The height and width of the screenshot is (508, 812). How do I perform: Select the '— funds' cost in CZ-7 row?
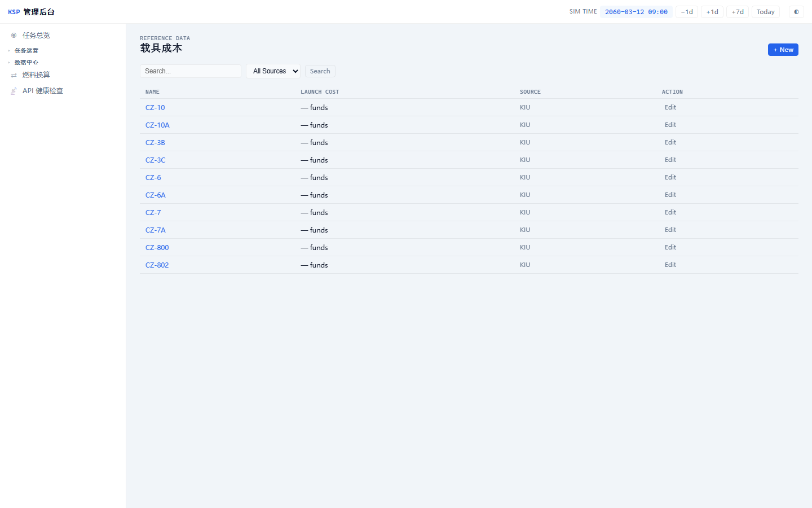[x=314, y=213]
